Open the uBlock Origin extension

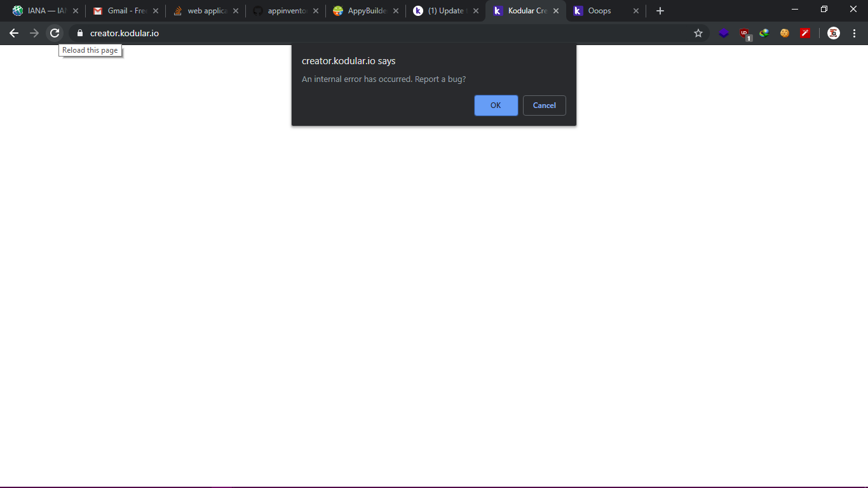744,33
